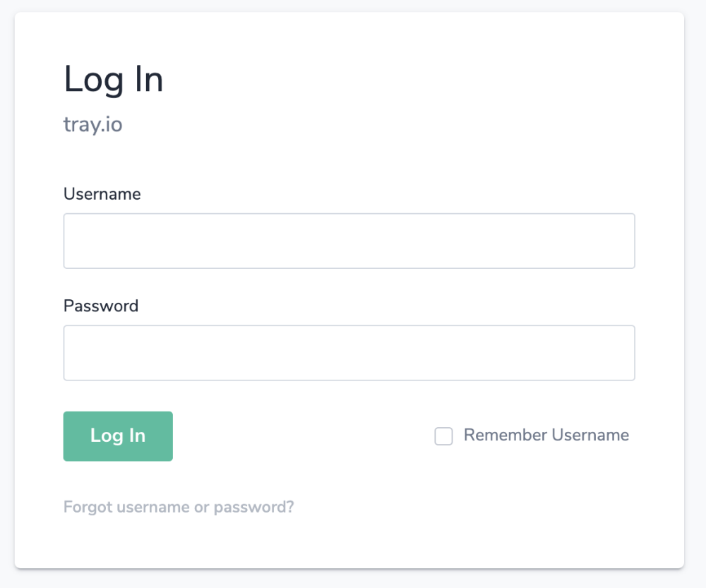Start password recovery using the forgot link
The width and height of the screenshot is (706, 588).
coord(178,507)
